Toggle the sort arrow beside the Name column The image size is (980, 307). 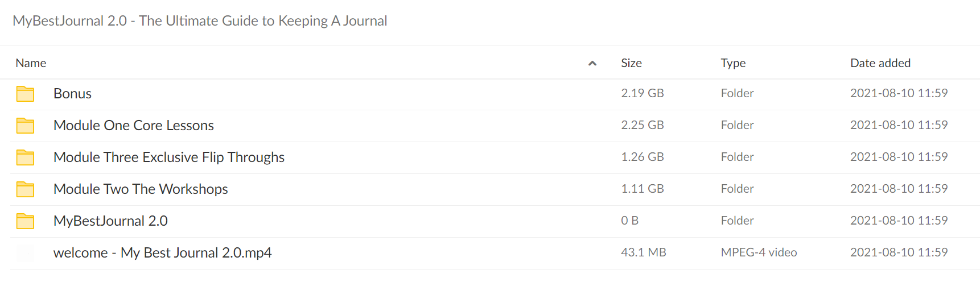[592, 63]
